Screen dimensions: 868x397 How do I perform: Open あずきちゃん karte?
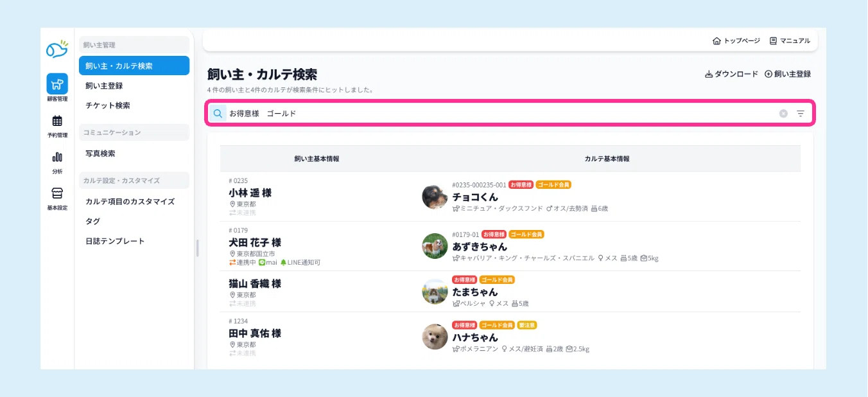(480, 246)
